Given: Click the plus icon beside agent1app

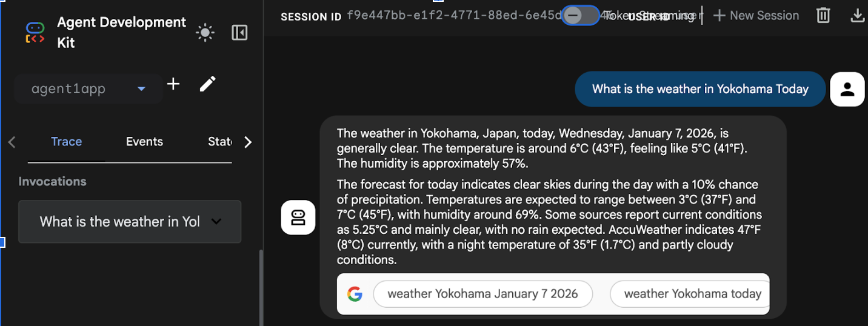Looking at the screenshot, I should click(x=173, y=84).
